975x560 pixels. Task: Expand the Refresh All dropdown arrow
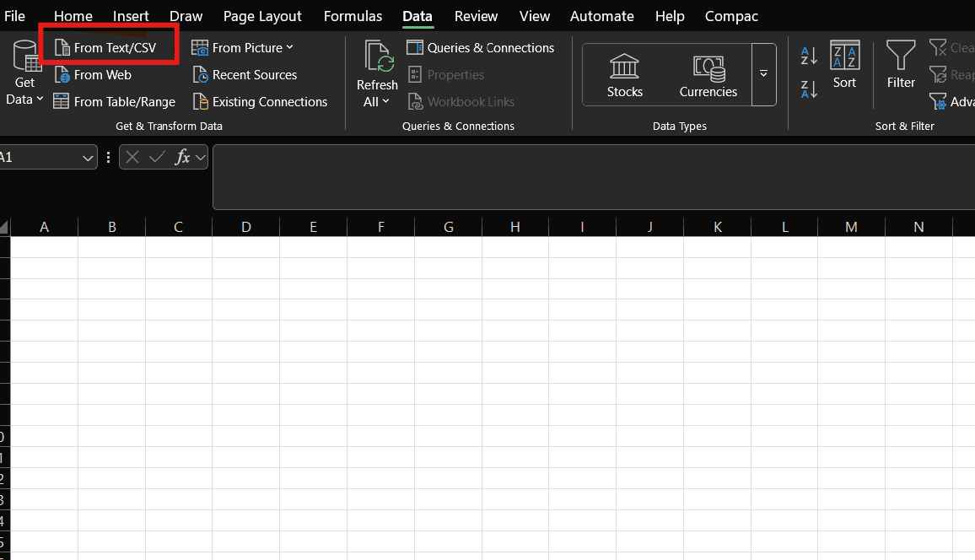(x=385, y=101)
